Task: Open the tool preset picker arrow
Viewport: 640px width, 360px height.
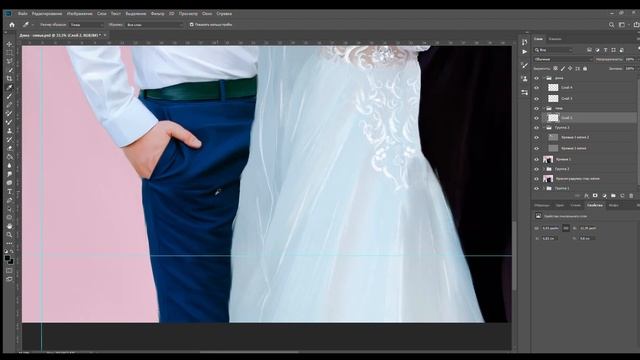Action: (x=33, y=25)
